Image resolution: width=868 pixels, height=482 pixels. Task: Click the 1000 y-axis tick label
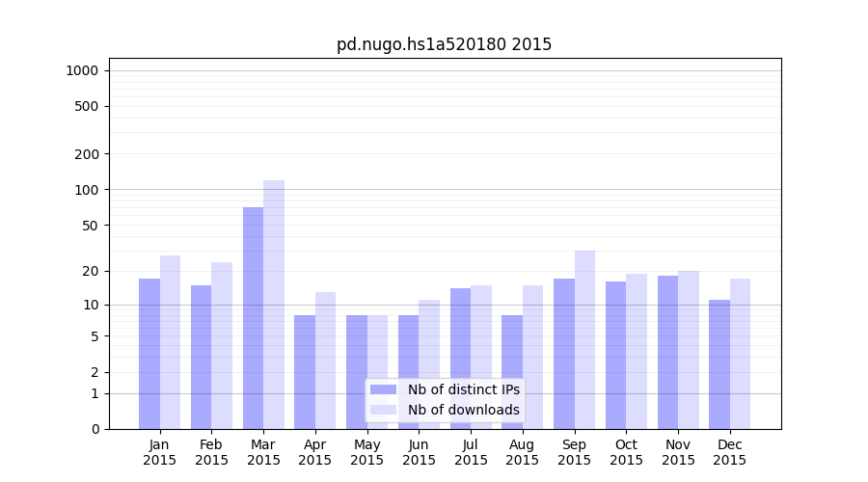pos(82,70)
